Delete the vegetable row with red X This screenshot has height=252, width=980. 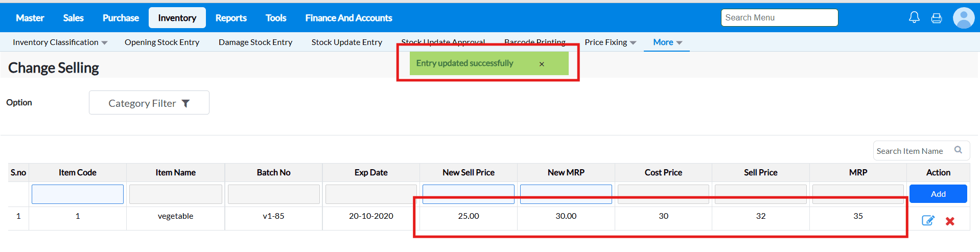(x=950, y=221)
